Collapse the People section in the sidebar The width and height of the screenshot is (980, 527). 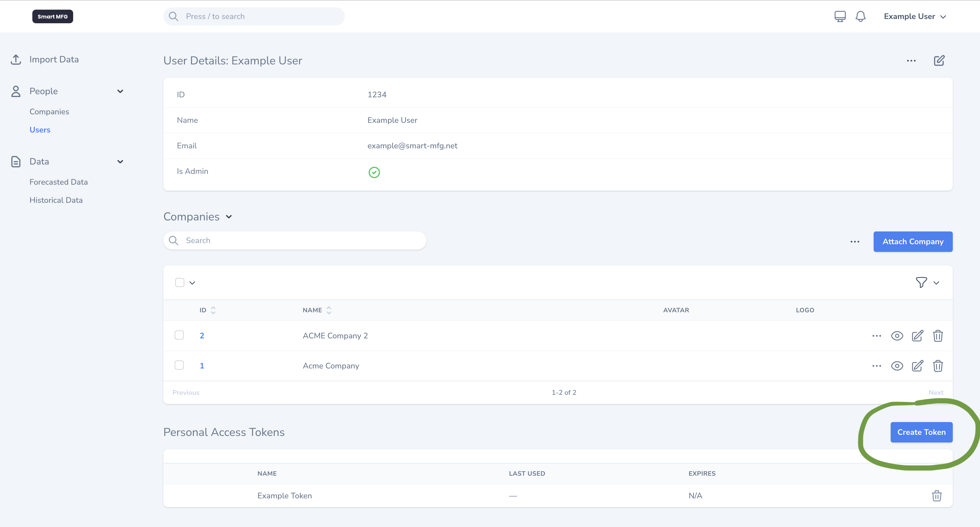click(x=120, y=91)
